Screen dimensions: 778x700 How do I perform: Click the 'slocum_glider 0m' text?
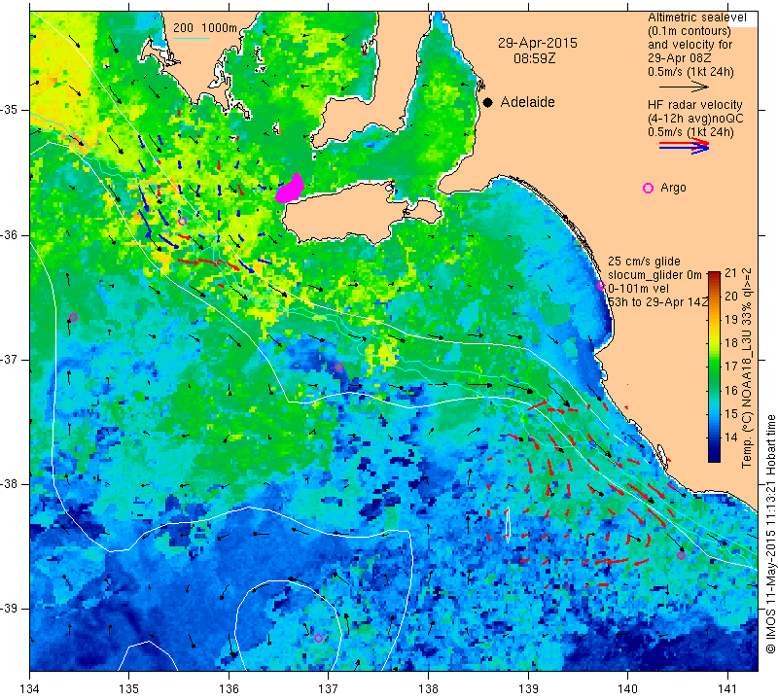pos(654,275)
